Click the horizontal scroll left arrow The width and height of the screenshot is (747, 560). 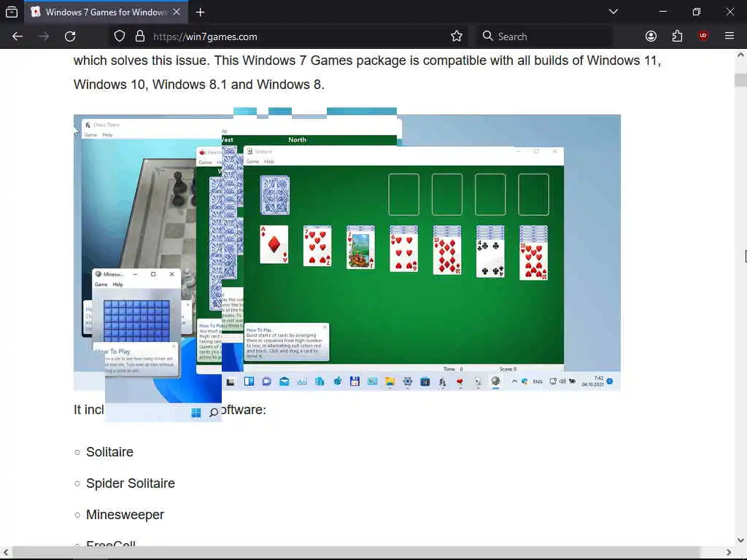tap(6, 553)
